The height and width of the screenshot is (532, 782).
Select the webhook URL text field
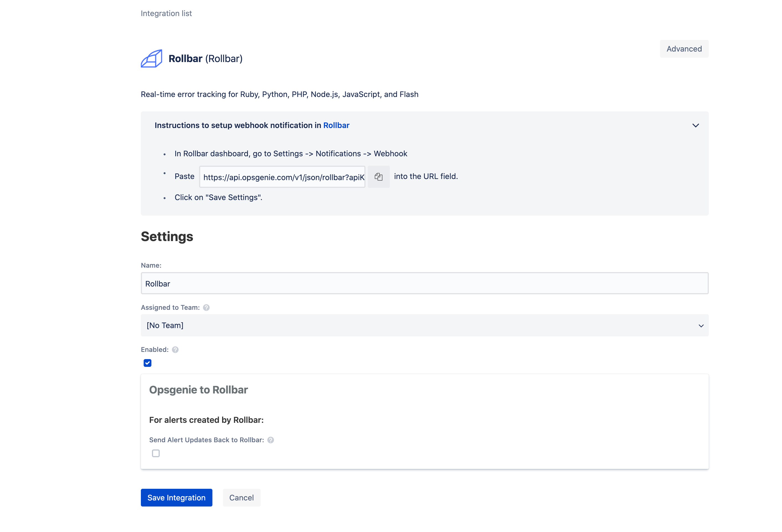pyautogui.click(x=282, y=177)
